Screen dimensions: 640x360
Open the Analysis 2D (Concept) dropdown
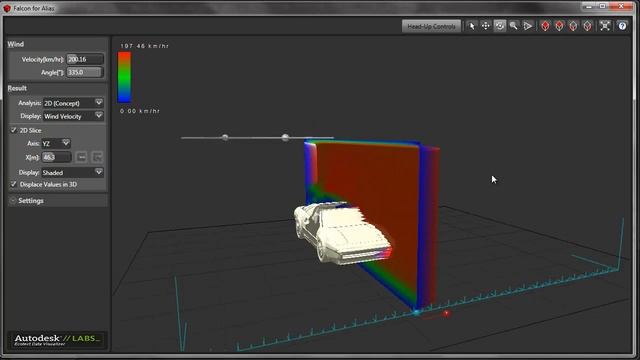(73, 103)
